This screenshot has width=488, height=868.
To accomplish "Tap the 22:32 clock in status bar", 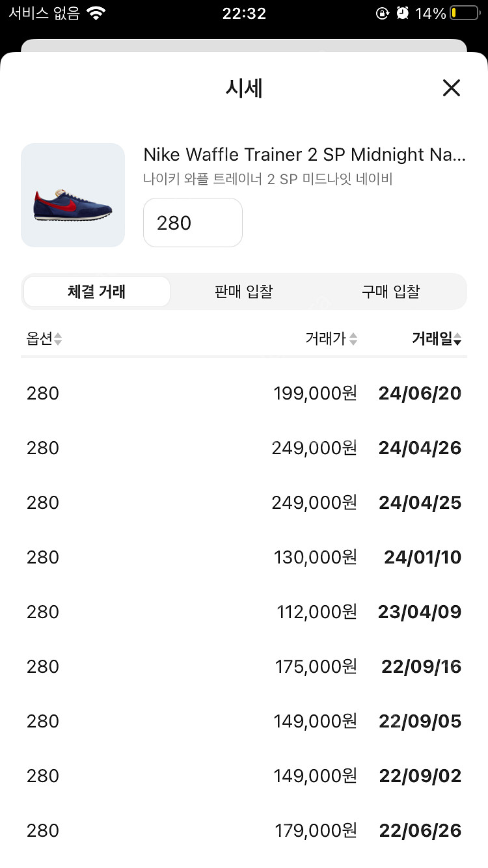I will click(244, 13).
